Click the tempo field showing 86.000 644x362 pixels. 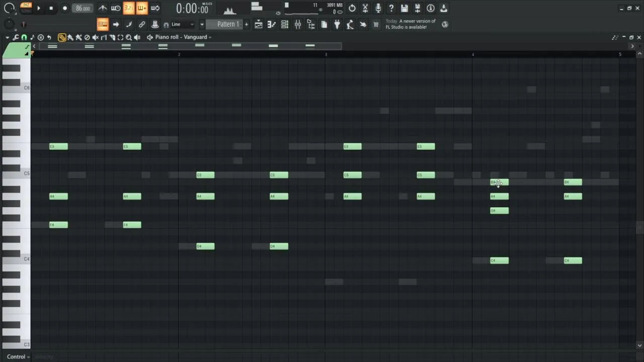(x=83, y=8)
